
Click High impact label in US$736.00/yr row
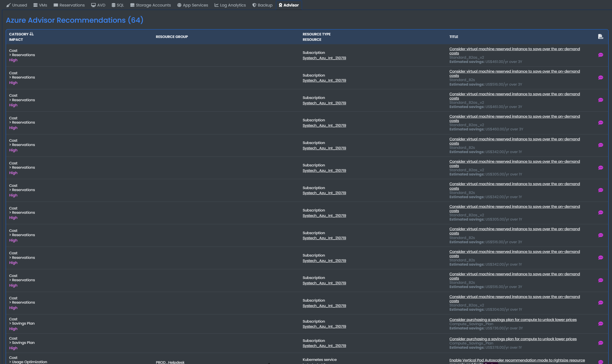pos(13,329)
